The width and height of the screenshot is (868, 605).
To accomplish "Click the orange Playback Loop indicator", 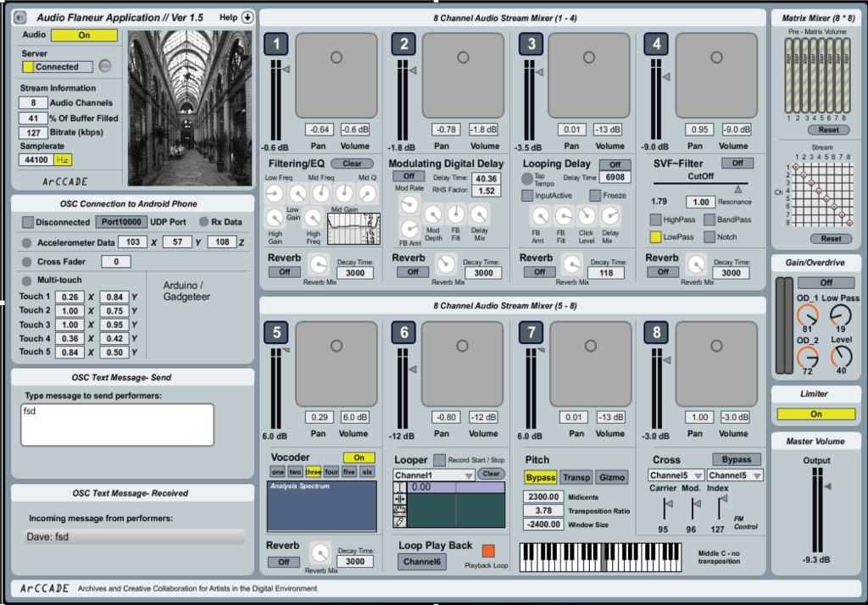I will (x=488, y=551).
